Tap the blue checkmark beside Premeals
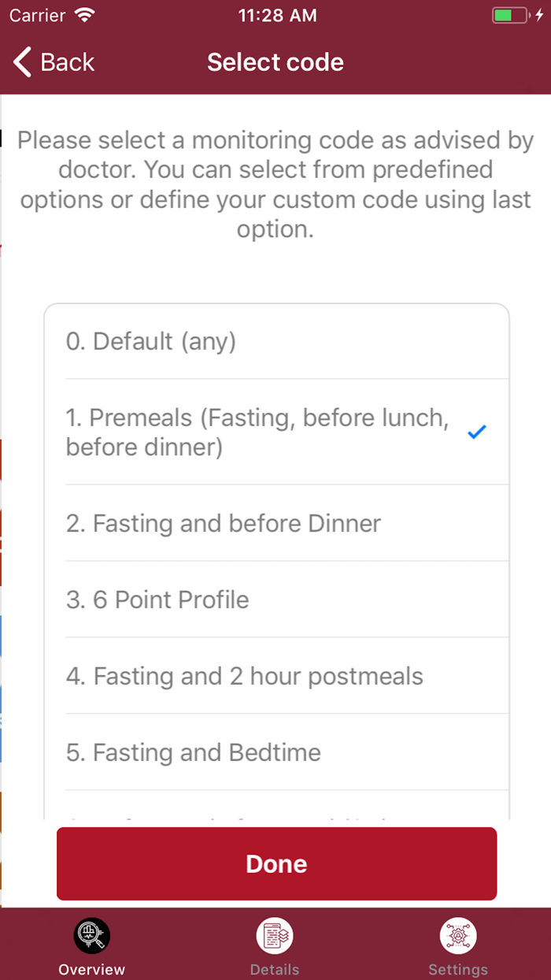The height and width of the screenshot is (980, 551). 477,432
